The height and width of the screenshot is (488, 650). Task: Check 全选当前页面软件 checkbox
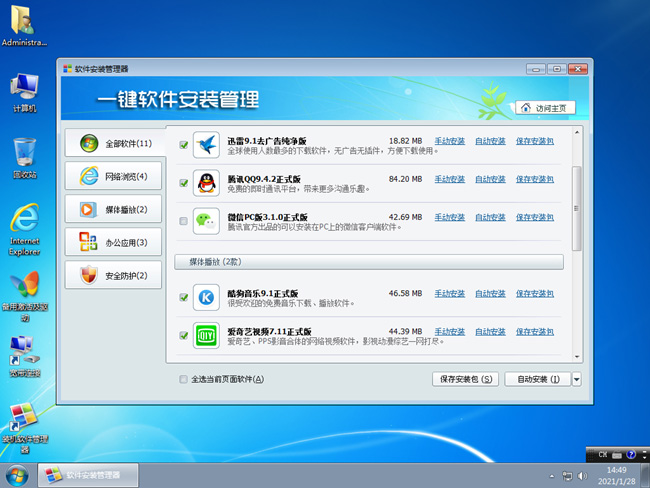point(184,379)
